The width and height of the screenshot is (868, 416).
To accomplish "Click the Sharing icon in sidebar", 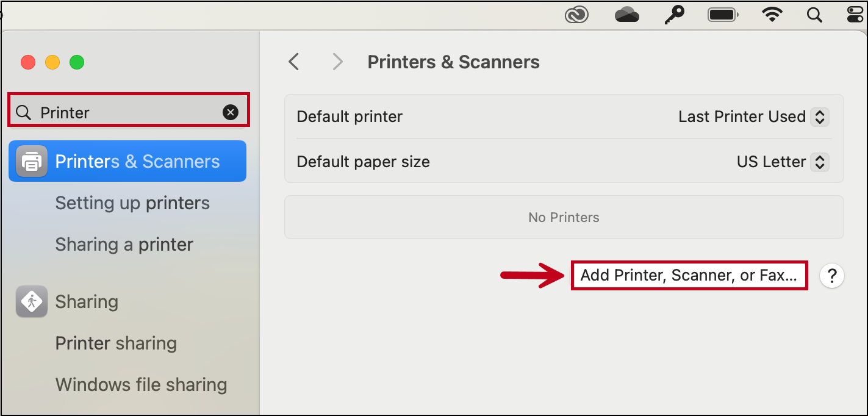I will 32,301.
